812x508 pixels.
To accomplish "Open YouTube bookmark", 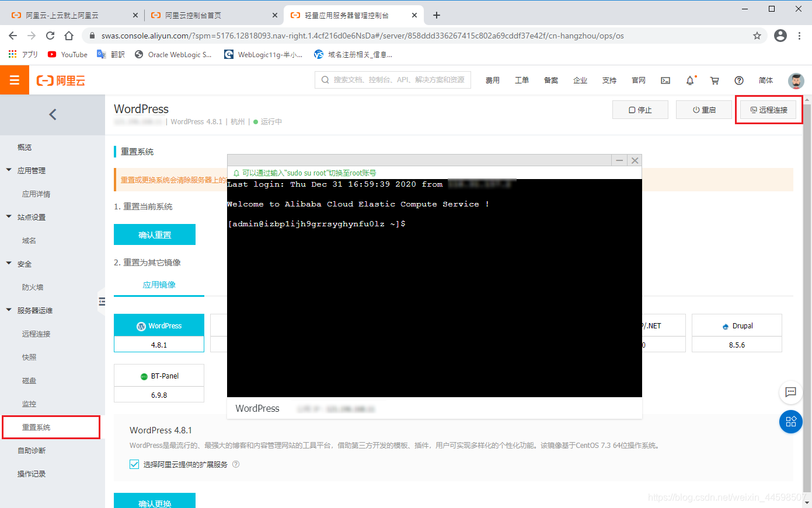I will 68,54.
